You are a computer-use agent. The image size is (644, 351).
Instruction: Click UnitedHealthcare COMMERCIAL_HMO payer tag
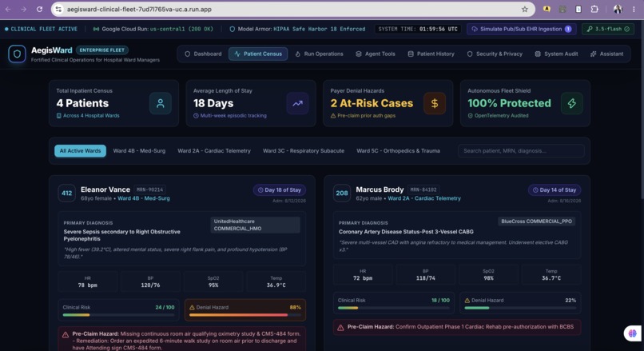click(255, 225)
